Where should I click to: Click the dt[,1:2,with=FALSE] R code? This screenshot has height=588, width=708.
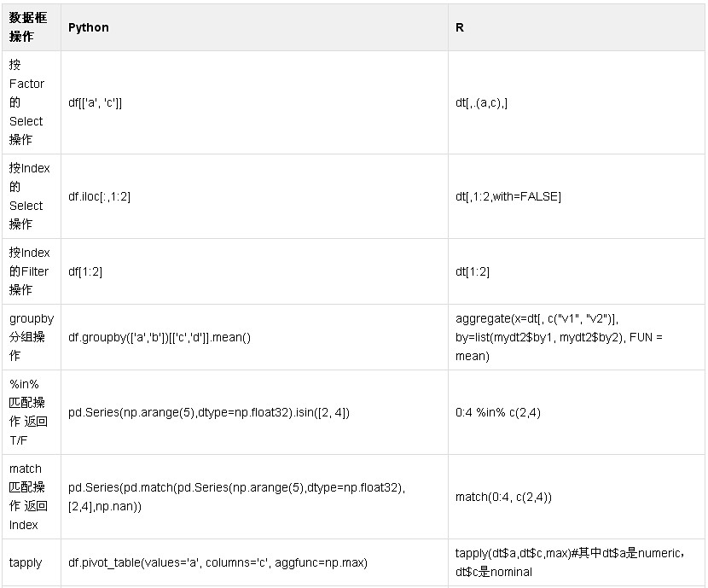point(508,196)
